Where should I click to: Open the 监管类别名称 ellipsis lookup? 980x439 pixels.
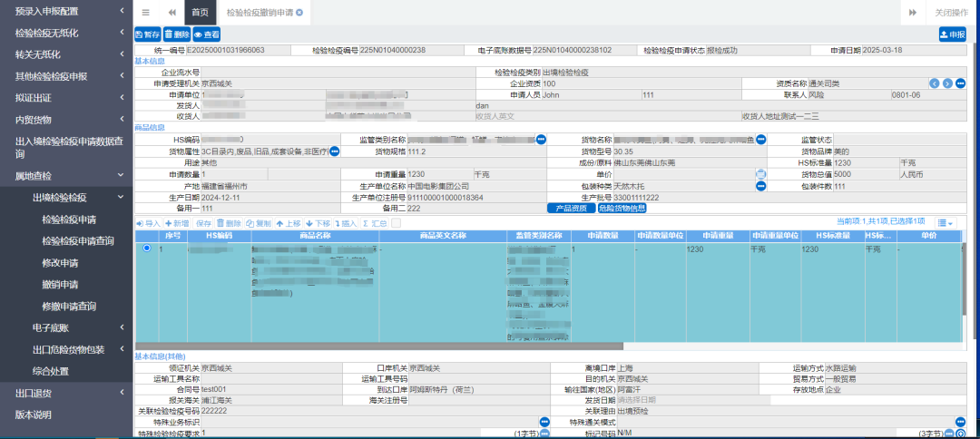click(541, 140)
